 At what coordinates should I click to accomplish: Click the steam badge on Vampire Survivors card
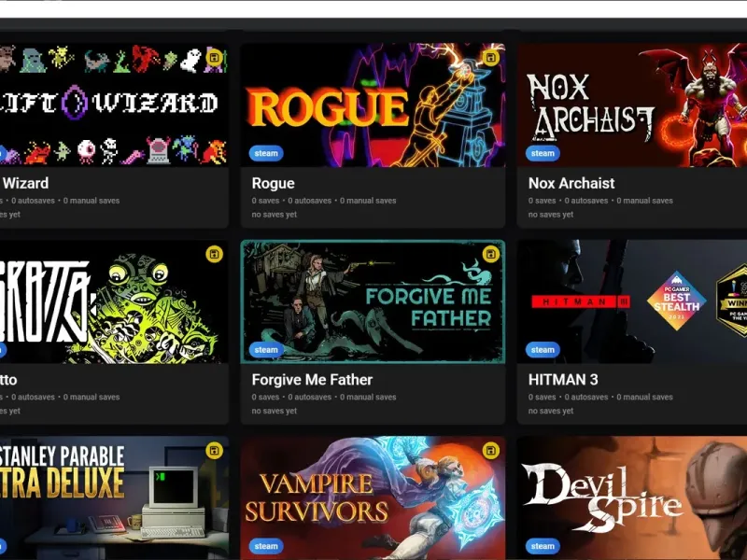[x=266, y=546]
